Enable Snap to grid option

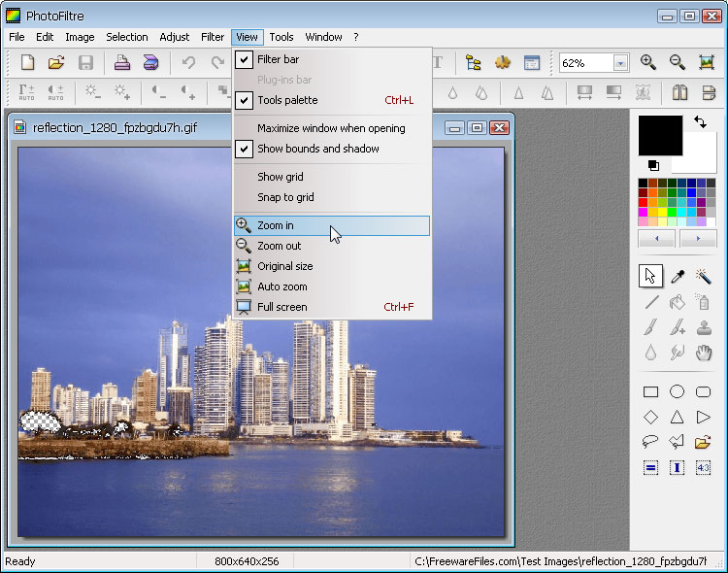pos(333,197)
